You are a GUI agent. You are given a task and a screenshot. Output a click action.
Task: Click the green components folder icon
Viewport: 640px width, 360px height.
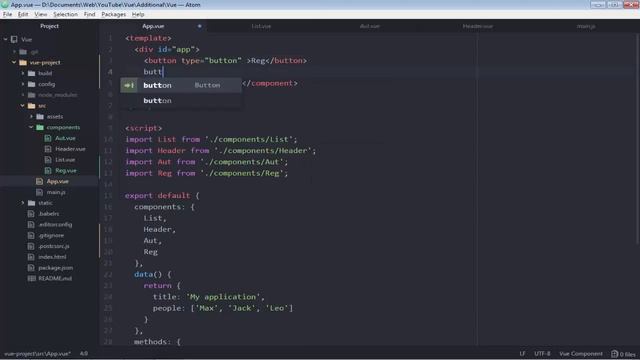coord(40,127)
